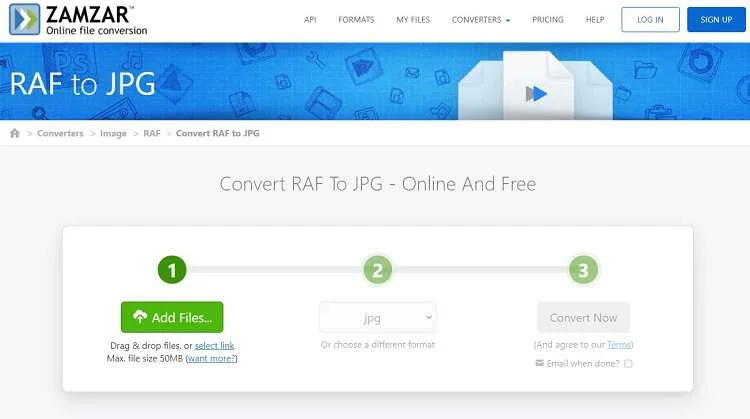Click the Convert Now button
The height and width of the screenshot is (419, 750).
click(583, 317)
